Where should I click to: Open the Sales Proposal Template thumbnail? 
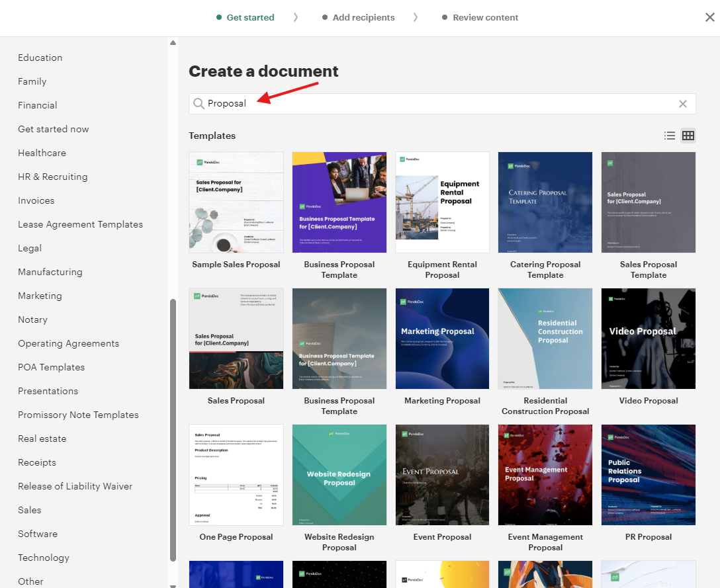tap(649, 202)
